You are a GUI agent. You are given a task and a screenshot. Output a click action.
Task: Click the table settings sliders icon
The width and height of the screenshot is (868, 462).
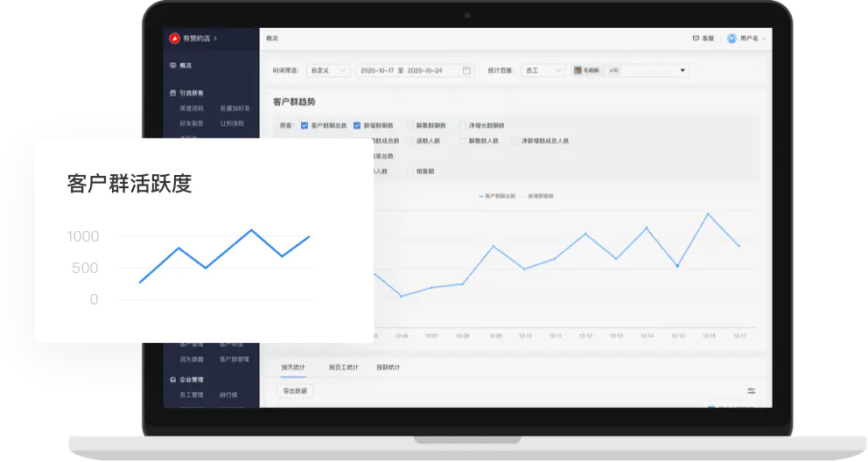752,390
